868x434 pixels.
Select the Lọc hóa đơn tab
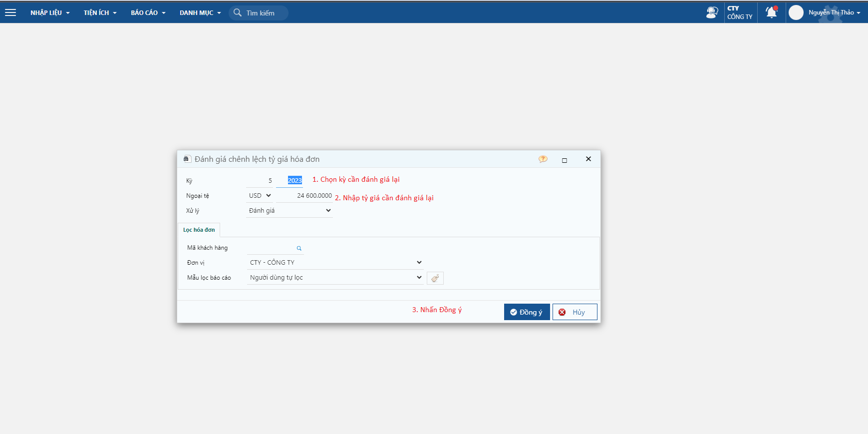pos(199,230)
